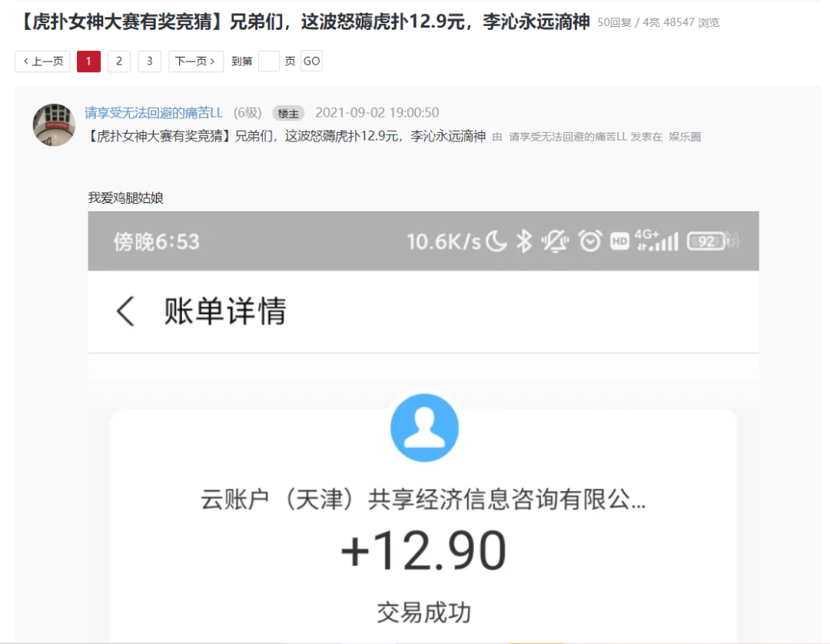
Task: Click the back arrow beside 账单详情
Action: pyautogui.click(x=125, y=310)
